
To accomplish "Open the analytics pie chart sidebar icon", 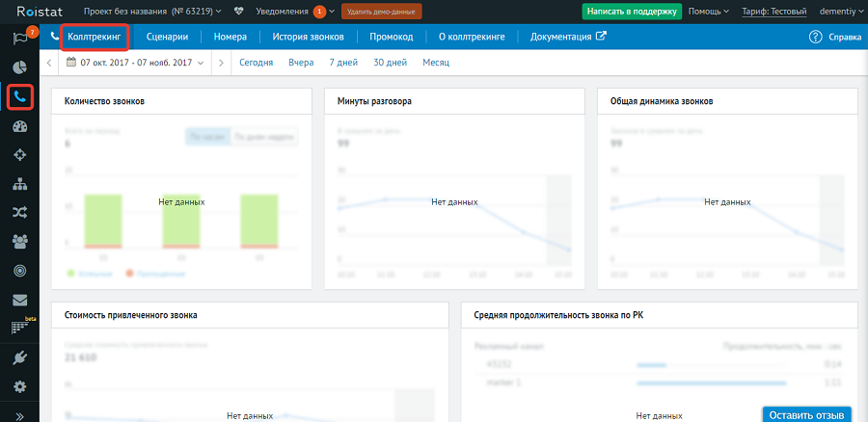I will pos(19,67).
